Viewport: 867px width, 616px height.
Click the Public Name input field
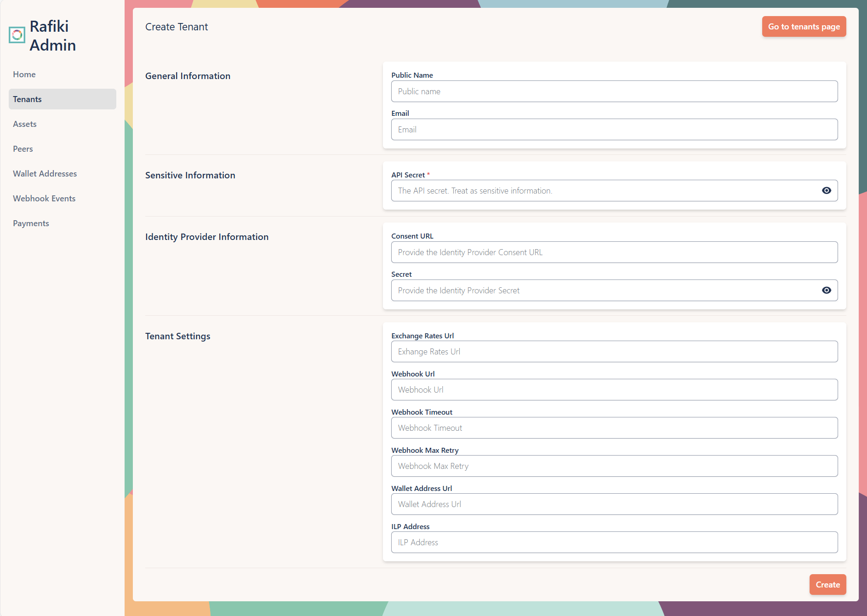pos(614,91)
